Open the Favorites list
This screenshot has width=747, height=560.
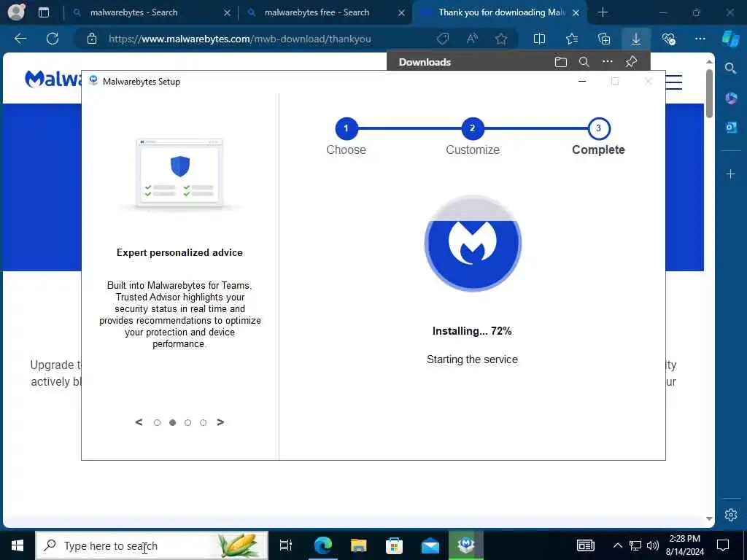tap(572, 39)
